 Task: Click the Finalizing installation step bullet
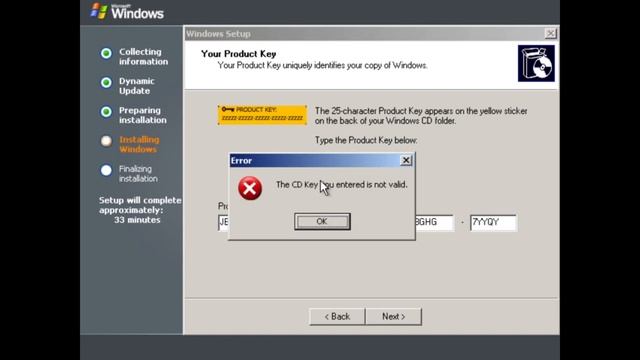tap(106, 170)
